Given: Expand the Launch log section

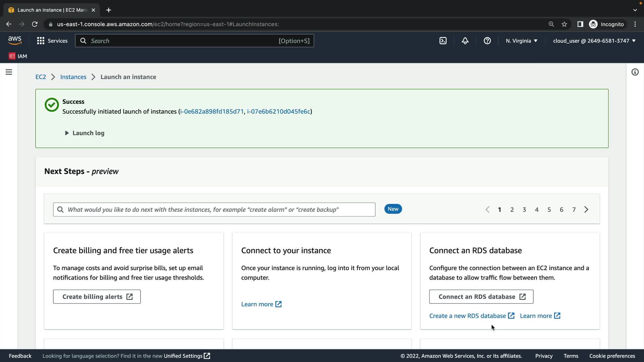Looking at the screenshot, I should tap(85, 133).
